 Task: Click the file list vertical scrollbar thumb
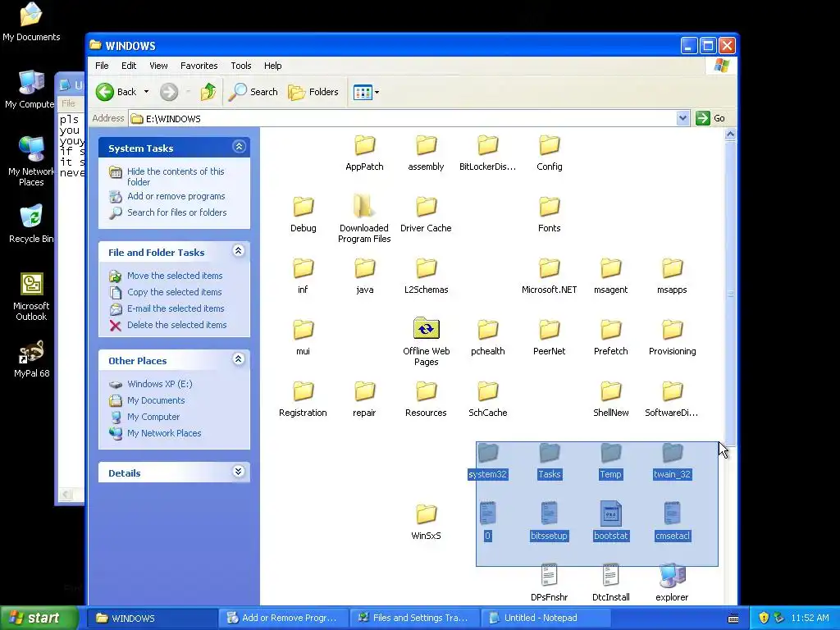730,294
